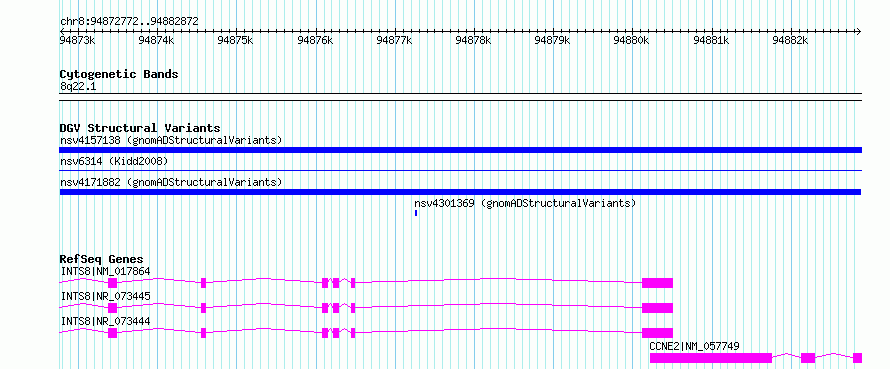Viewport: 890px width, 369px height.
Task: Select the INTS8|NR_073445 transcript label
Action: (106, 296)
